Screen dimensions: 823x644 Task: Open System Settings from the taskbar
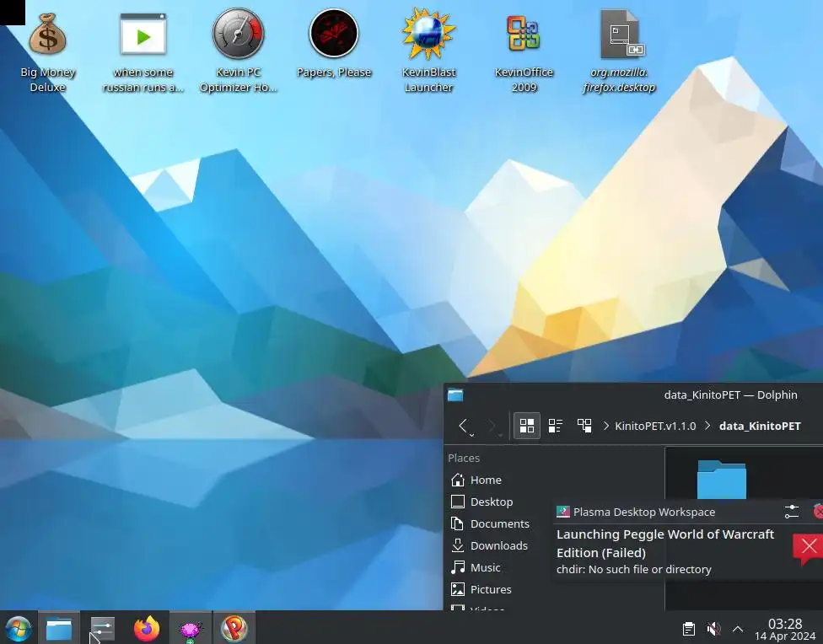click(102, 628)
